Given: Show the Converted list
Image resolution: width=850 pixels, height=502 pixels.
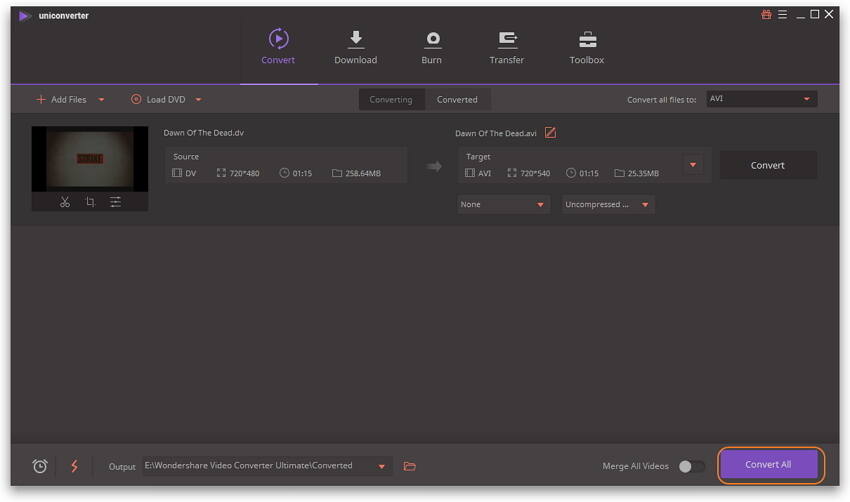Looking at the screenshot, I should point(458,100).
